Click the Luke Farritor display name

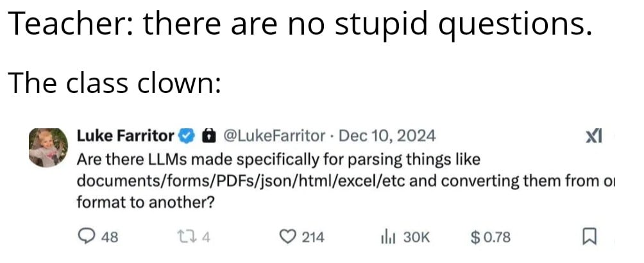coord(125,136)
